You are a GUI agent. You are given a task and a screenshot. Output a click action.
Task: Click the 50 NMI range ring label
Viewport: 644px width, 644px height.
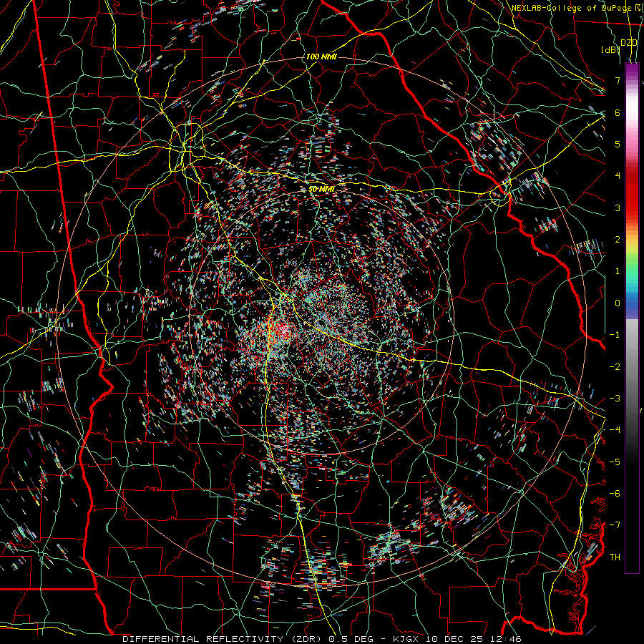321,190
